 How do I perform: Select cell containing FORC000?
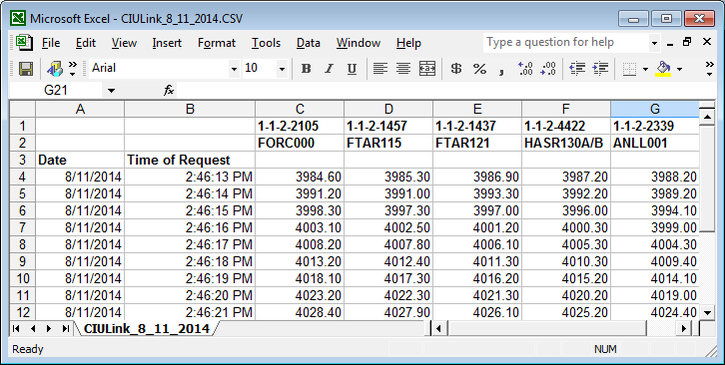click(300, 143)
